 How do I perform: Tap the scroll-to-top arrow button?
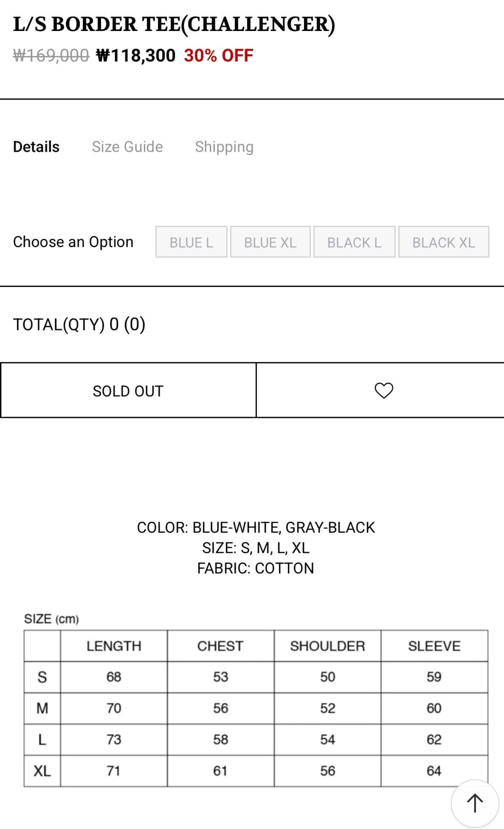[x=475, y=803]
